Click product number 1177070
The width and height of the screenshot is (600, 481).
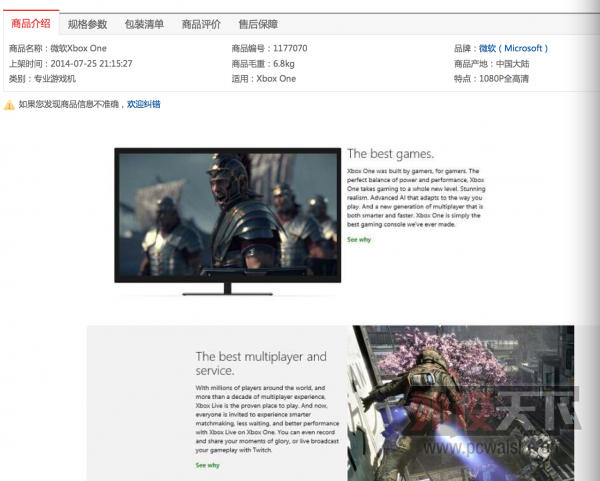290,48
